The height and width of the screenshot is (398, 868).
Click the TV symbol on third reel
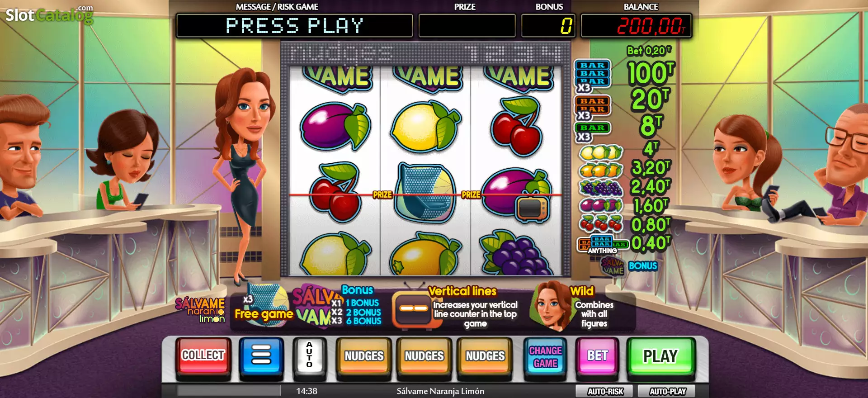pyautogui.click(x=532, y=209)
